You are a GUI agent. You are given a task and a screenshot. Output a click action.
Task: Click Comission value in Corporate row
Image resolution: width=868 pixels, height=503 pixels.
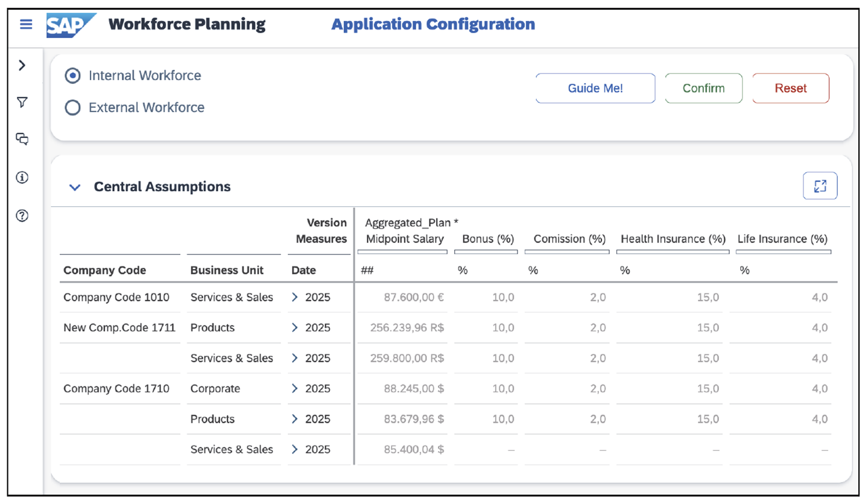click(x=598, y=389)
